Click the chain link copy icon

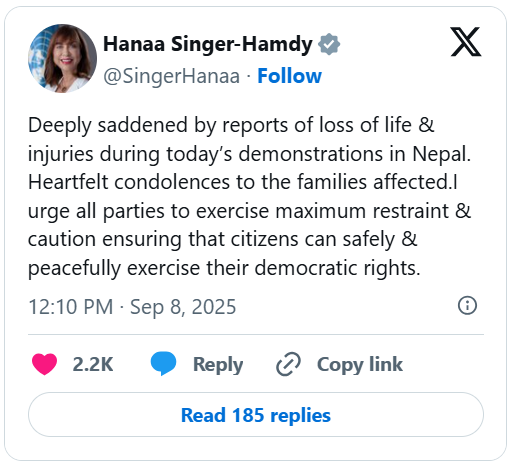coord(288,364)
